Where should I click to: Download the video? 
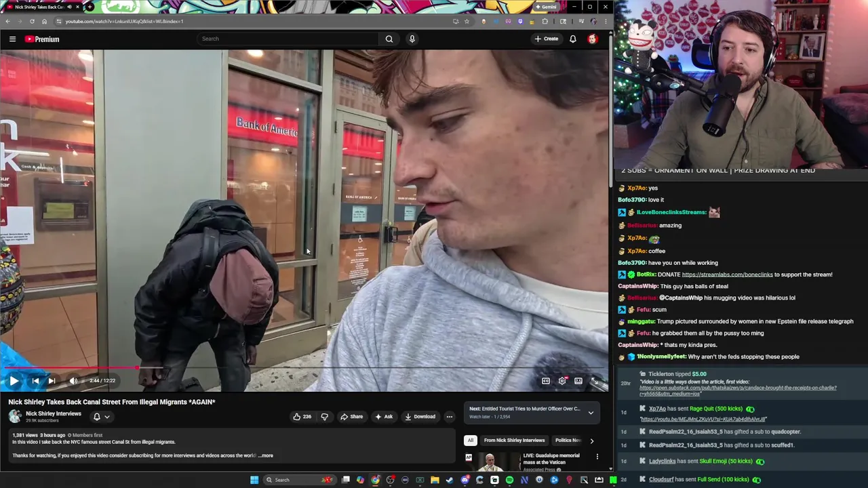tap(420, 417)
